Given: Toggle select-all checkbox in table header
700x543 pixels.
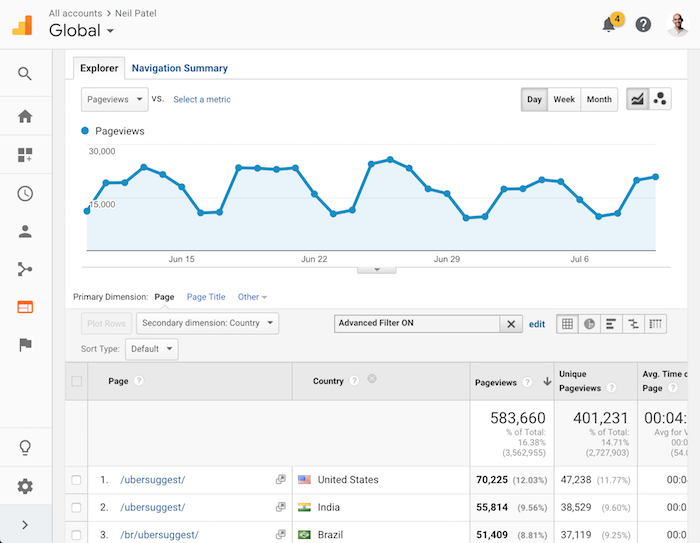Looking at the screenshot, I should tap(77, 381).
